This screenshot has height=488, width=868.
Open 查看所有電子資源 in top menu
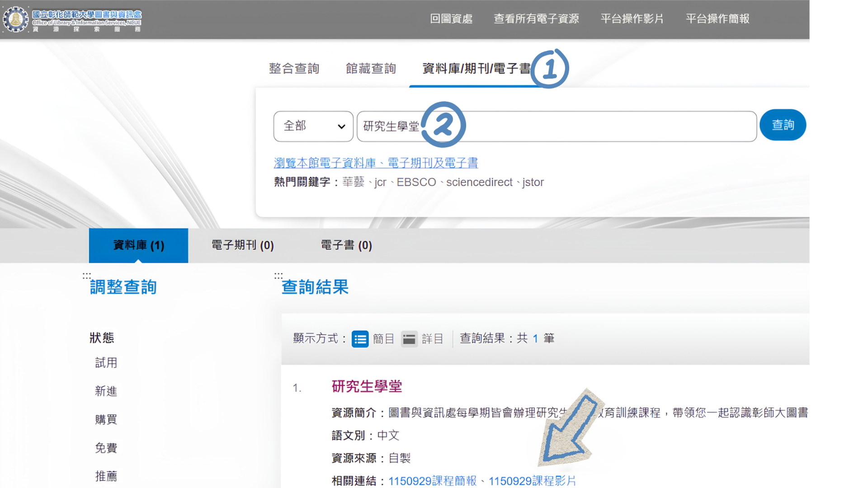pyautogui.click(x=536, y=19)
